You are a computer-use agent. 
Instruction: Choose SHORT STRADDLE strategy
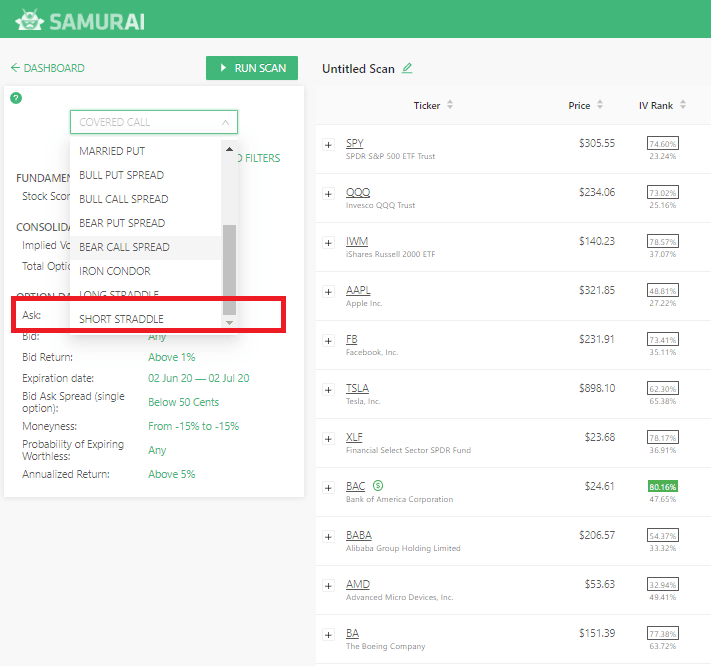(x=146, y=319)
